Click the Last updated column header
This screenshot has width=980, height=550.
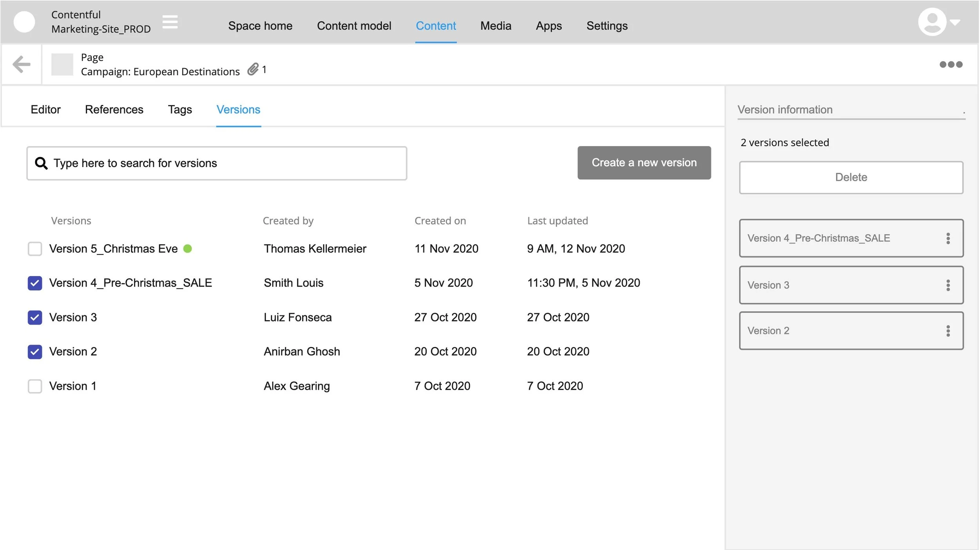[557, 221]
